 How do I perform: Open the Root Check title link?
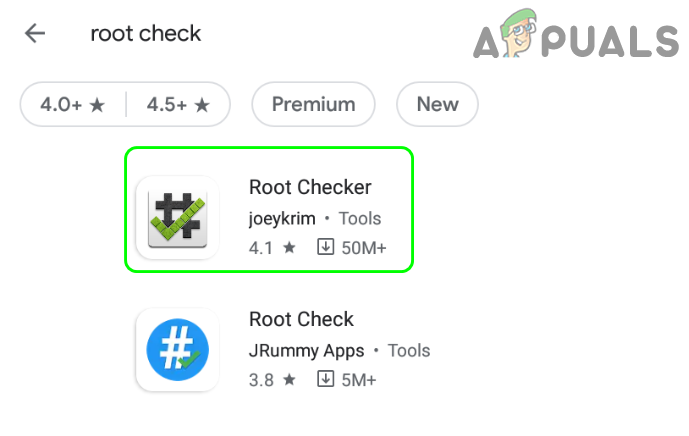pos(301,319)
